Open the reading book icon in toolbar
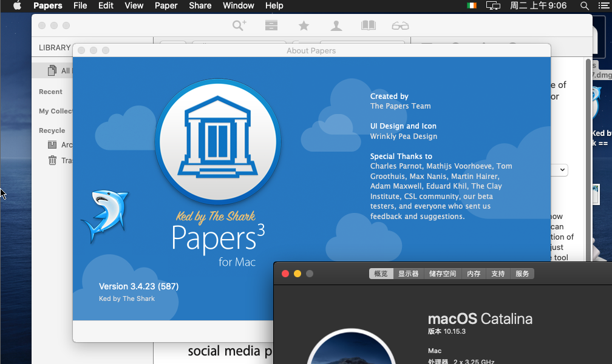This screenshot has width=612, height=364. click(x=369, y=25)
